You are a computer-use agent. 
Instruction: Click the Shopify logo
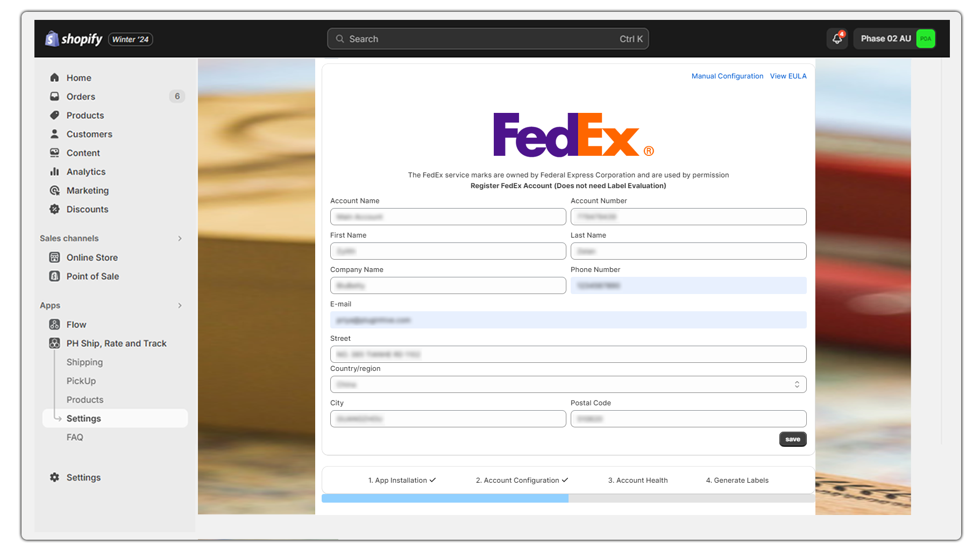pyautogui.click(x=74, y=39)
